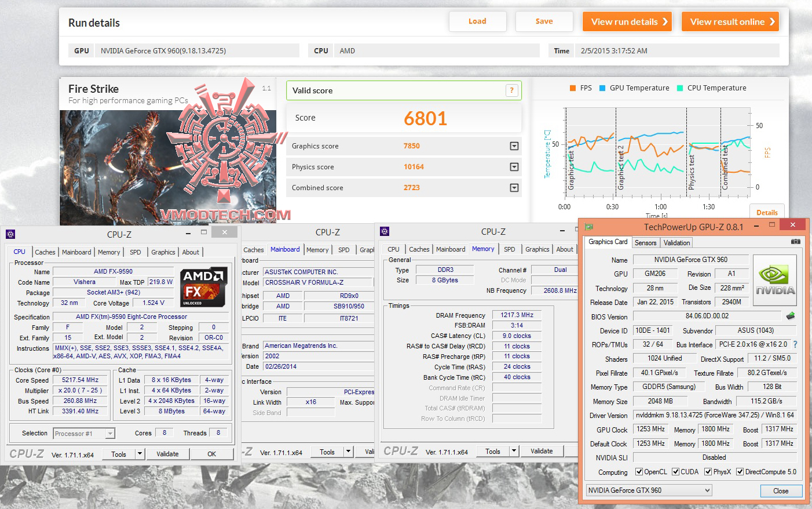
Task: Click Tools button in first CPU-Z window
Action: click(119, 454)
